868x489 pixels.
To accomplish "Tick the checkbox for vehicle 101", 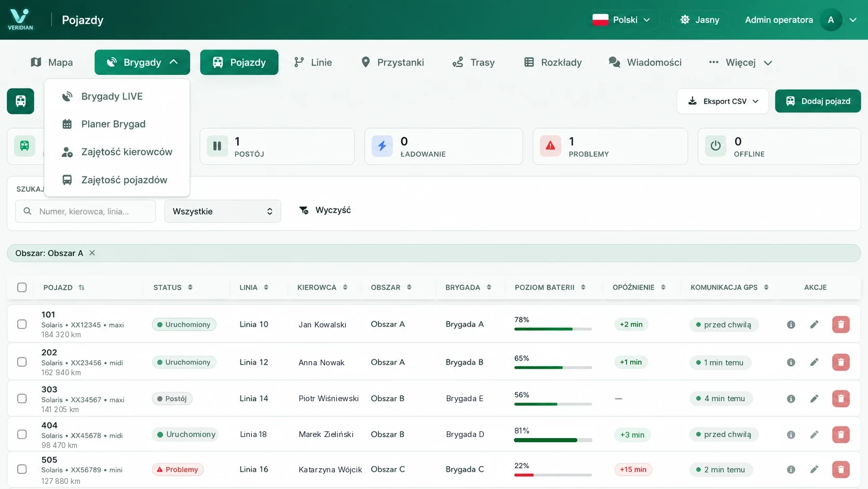I will 22,324.
